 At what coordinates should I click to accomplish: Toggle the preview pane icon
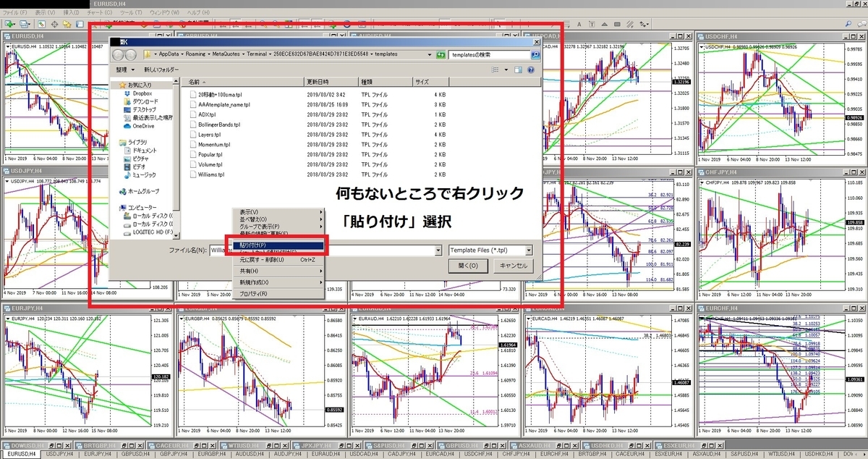517,70
